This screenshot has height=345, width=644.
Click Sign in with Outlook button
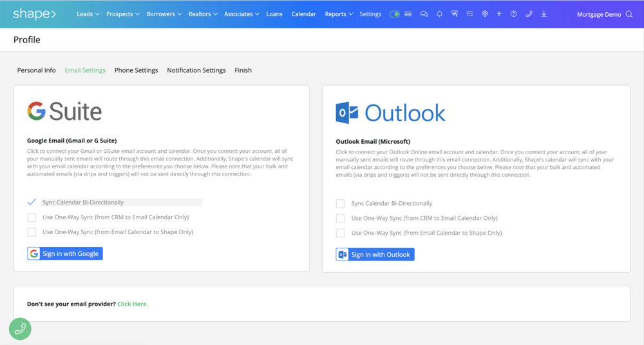(375, 255)
